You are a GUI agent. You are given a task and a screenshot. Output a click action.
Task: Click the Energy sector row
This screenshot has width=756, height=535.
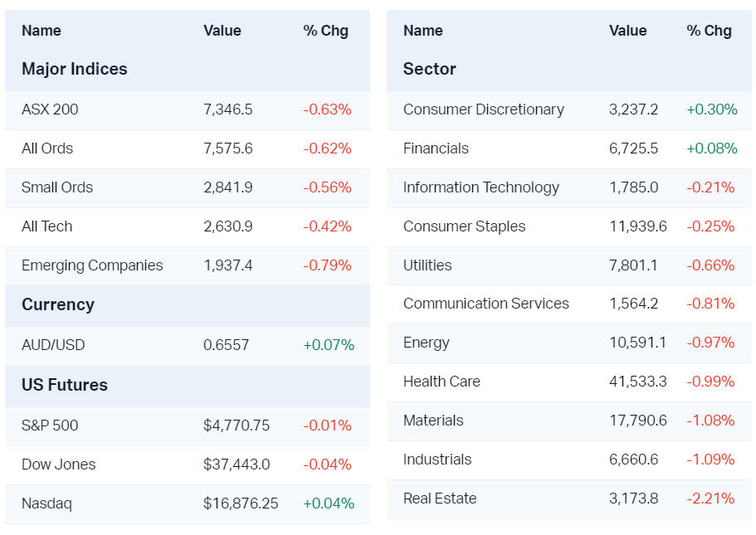(x=426, y=343)
